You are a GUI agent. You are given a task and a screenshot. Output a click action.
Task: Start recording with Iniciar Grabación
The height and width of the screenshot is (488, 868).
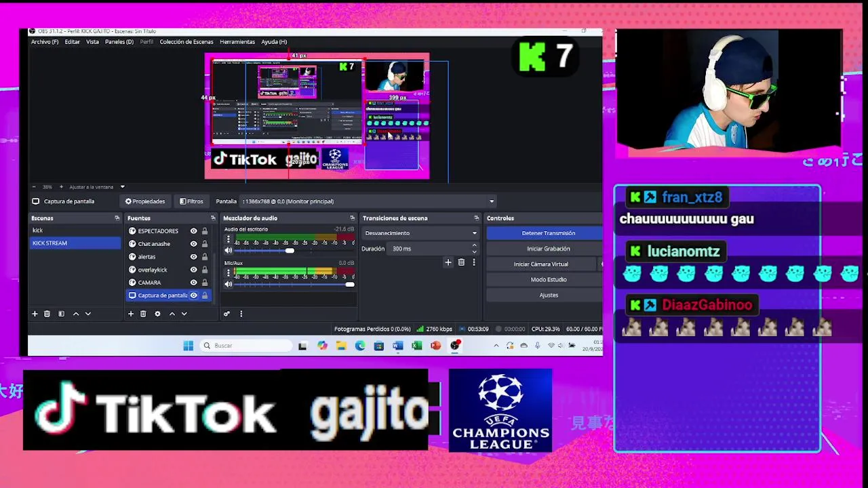[545, 249]
